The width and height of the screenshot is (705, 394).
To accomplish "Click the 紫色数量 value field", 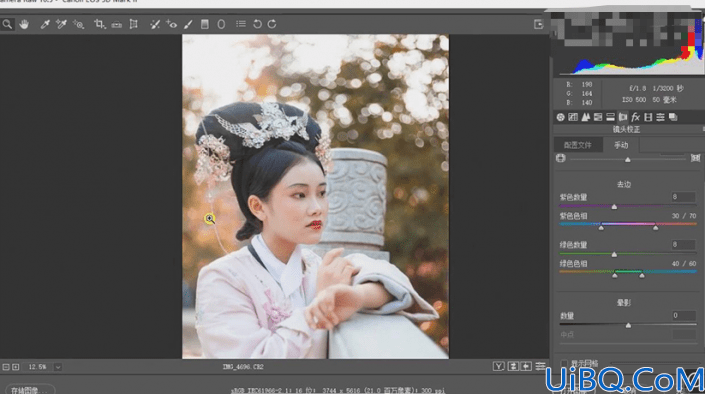I will point(683,197).
